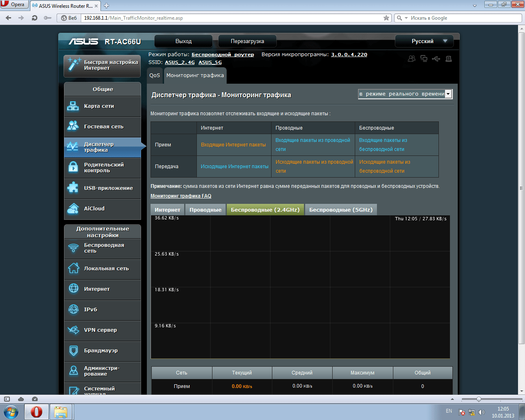Click the browser forward arrow
The height and width of the screenshot is (420, 525).
21,18
